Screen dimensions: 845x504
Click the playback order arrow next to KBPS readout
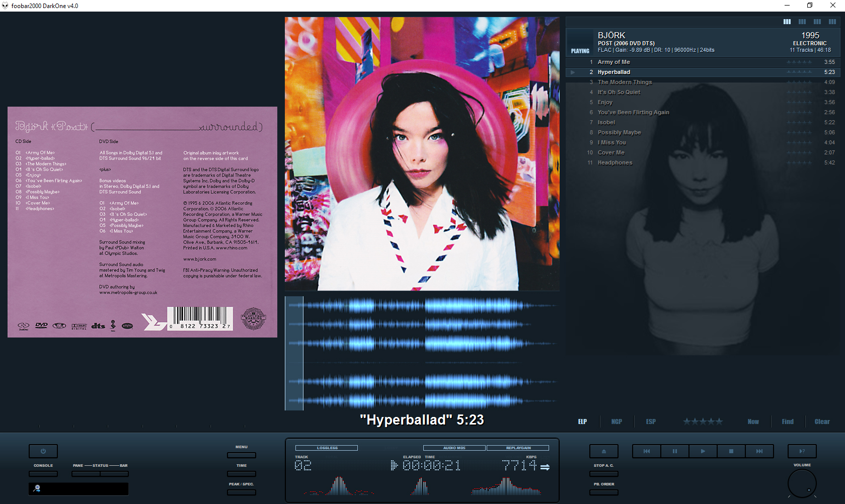point(545,467)
